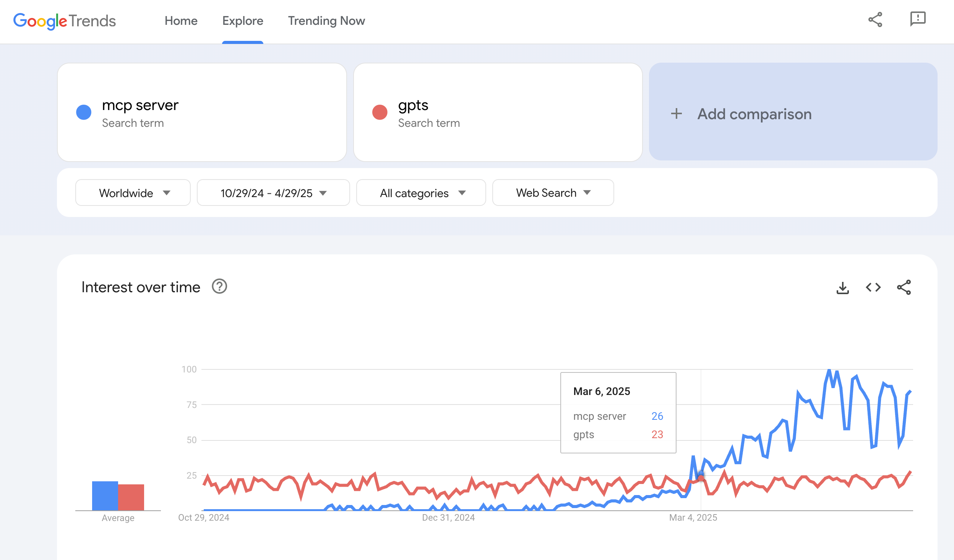Viewport: 954px width, 560px height.
Task: Expand the All categories dropdown
Action: [x=421, y=193]
